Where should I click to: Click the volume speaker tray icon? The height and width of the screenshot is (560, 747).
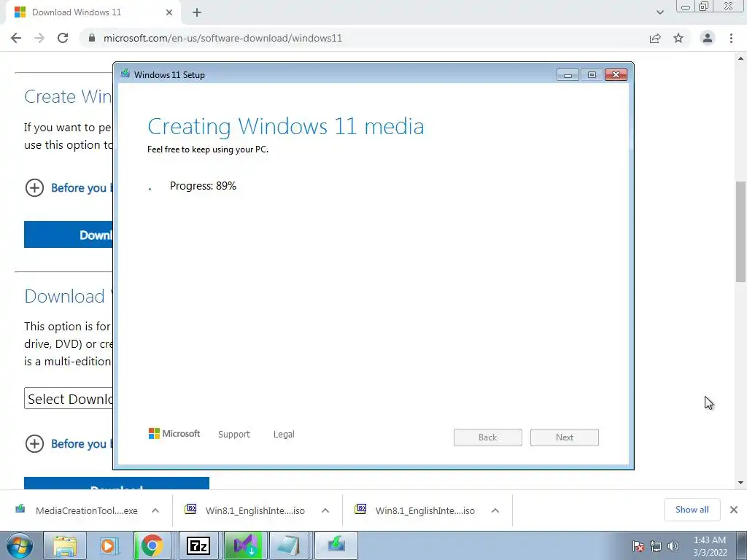[x=673, y=547]
